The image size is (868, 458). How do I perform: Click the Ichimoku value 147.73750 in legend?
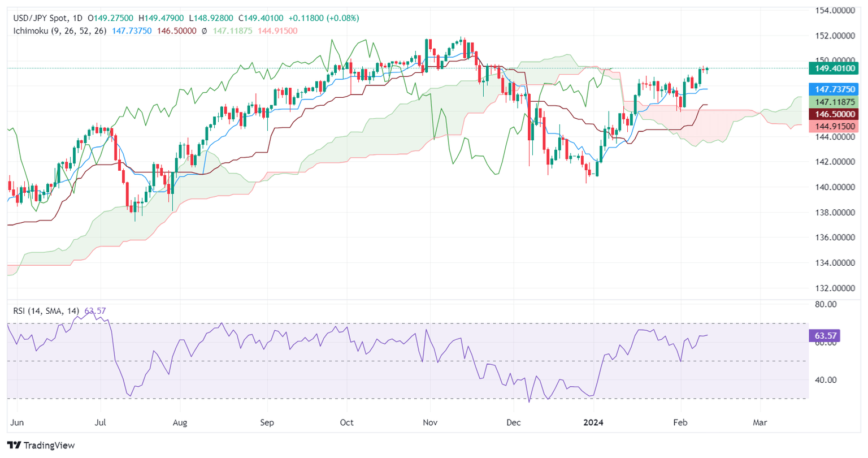132,31
